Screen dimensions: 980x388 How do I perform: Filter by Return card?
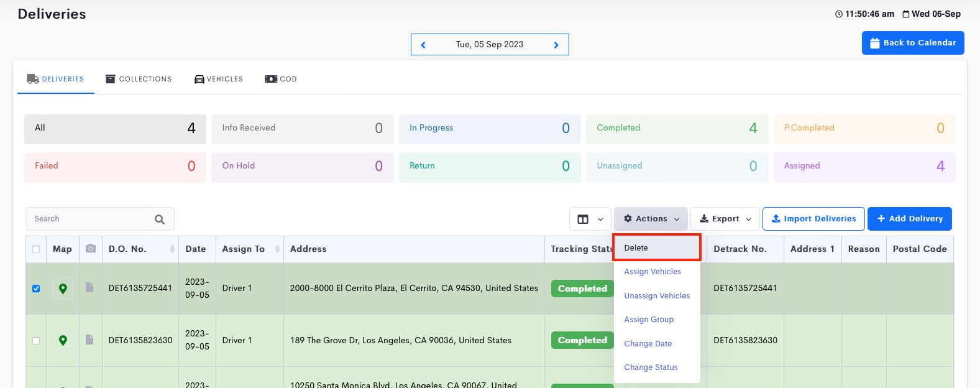coord(490,167)
